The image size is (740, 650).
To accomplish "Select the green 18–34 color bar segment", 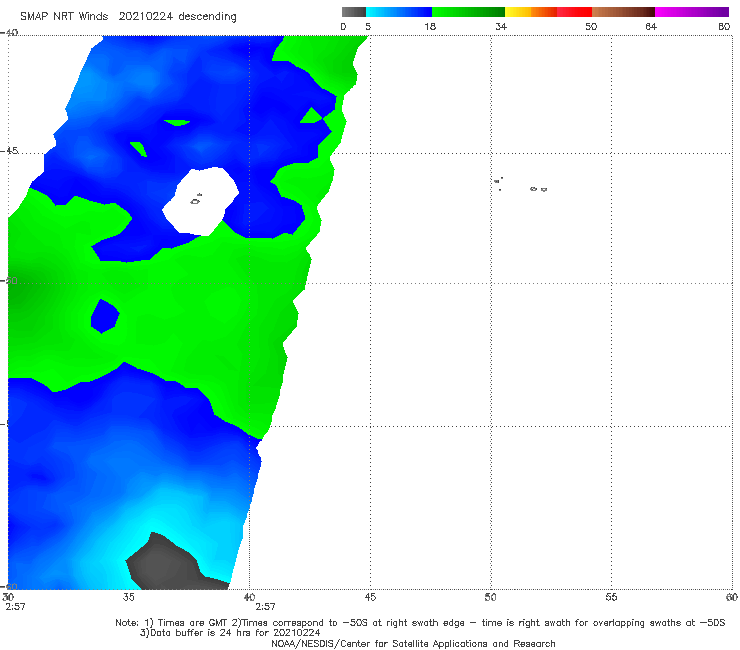I will pyautogui.click(x=468, y=12).
